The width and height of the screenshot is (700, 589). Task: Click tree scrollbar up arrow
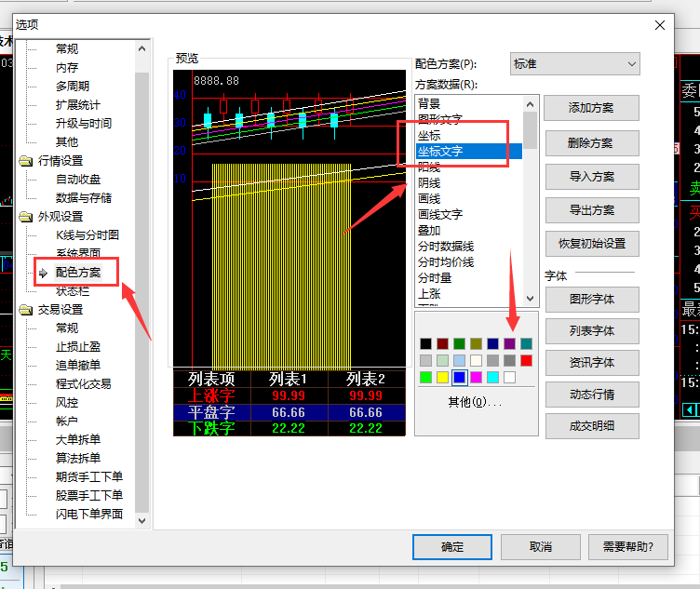click(142, 48)
